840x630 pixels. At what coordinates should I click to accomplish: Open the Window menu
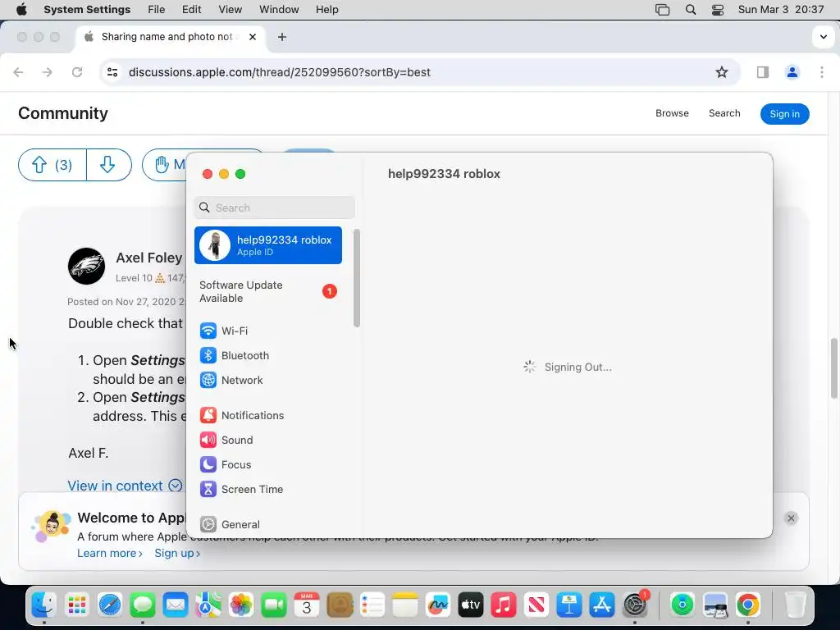coord(279,10)
